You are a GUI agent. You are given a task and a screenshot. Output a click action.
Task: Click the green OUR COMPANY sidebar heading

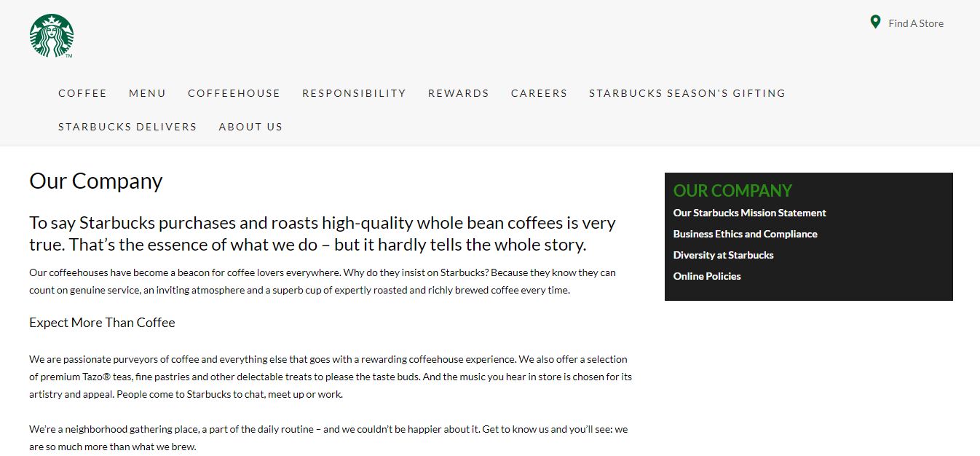tap(732, 191)
